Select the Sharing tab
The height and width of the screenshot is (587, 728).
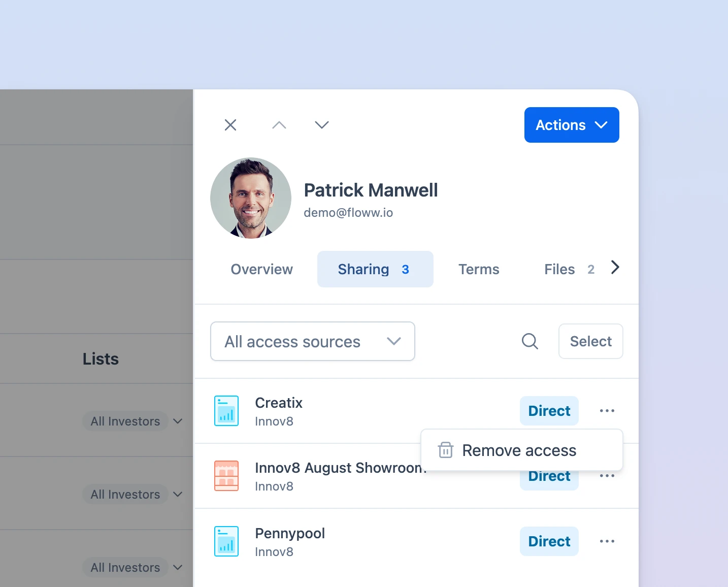click(x=375, y=269)
